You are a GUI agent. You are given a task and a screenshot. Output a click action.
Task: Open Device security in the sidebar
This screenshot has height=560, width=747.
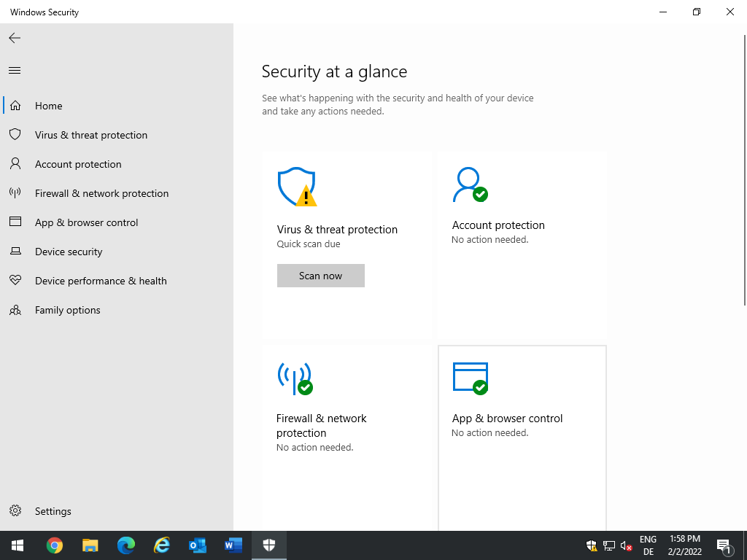point(69,252)
